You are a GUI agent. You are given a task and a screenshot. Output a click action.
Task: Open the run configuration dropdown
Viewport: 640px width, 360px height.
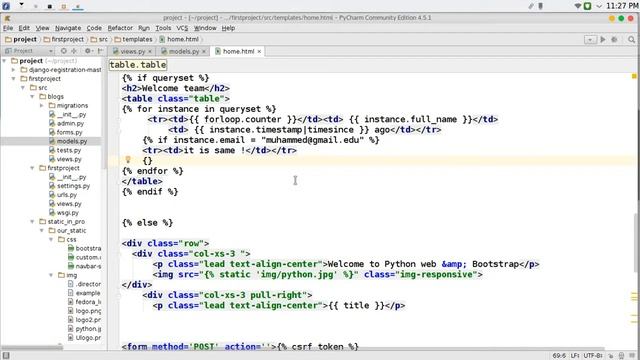tap(590, 40)
